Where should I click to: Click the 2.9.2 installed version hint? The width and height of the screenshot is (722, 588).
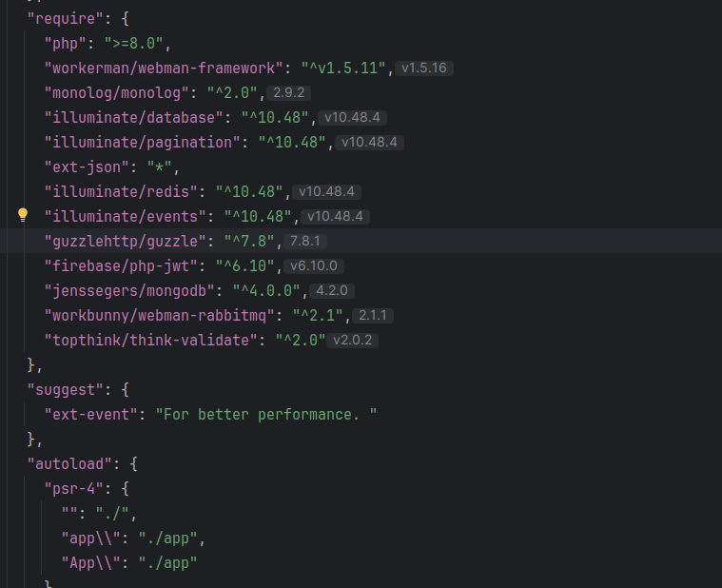click(x=289, y=93)
